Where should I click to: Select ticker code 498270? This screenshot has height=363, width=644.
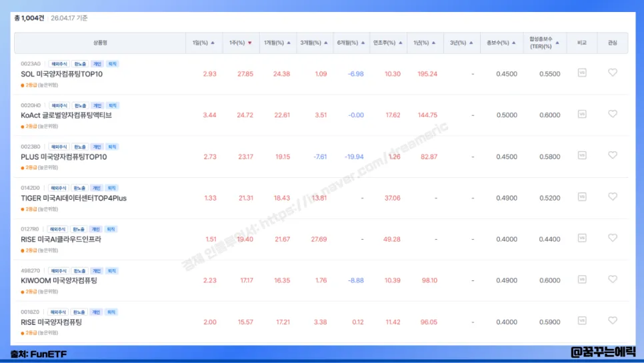[31, 270]
